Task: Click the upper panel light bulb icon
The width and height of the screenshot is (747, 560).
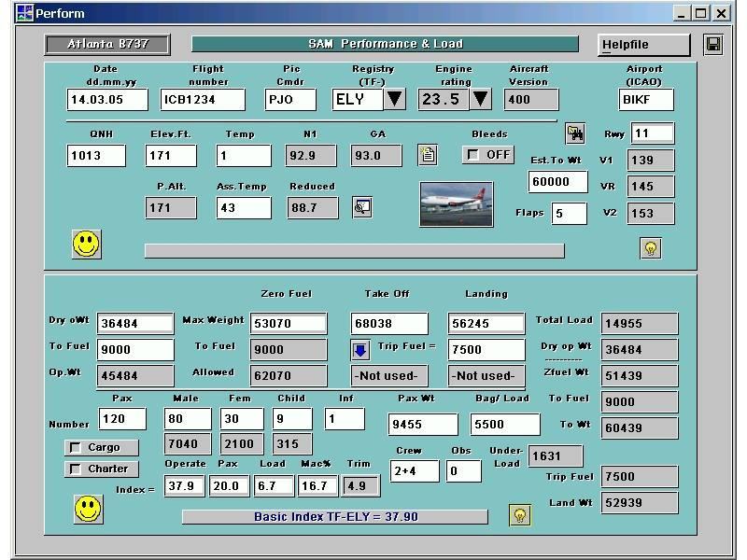Action: (x=650, y=247)
